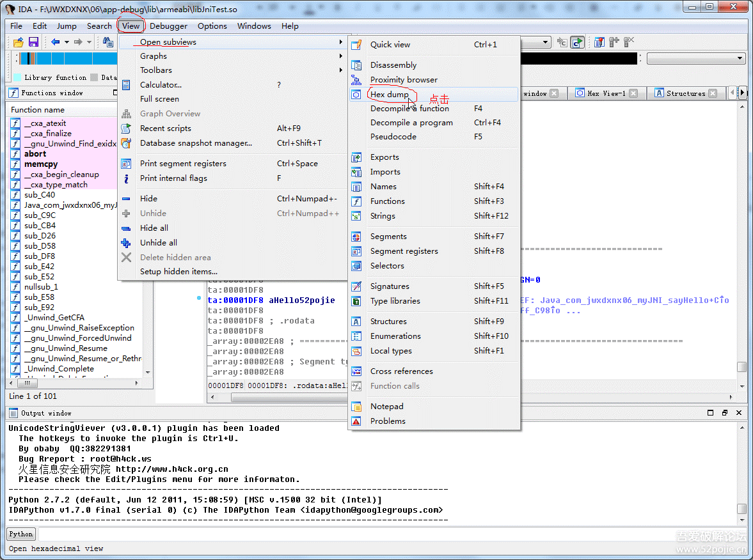Click the breakpoint list toolbar icon
This screenshot has width=753, height=560.
click(599, 42)
